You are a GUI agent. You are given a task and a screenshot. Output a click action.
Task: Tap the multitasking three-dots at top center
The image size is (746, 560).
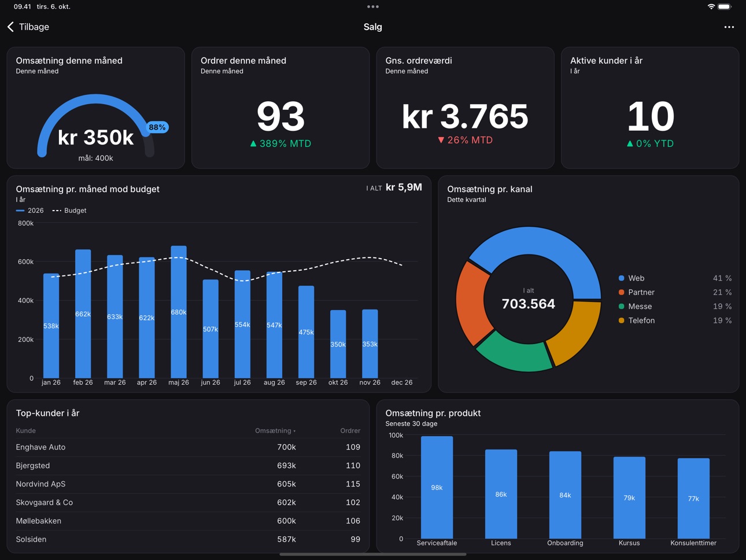click(x=373, y=7)
